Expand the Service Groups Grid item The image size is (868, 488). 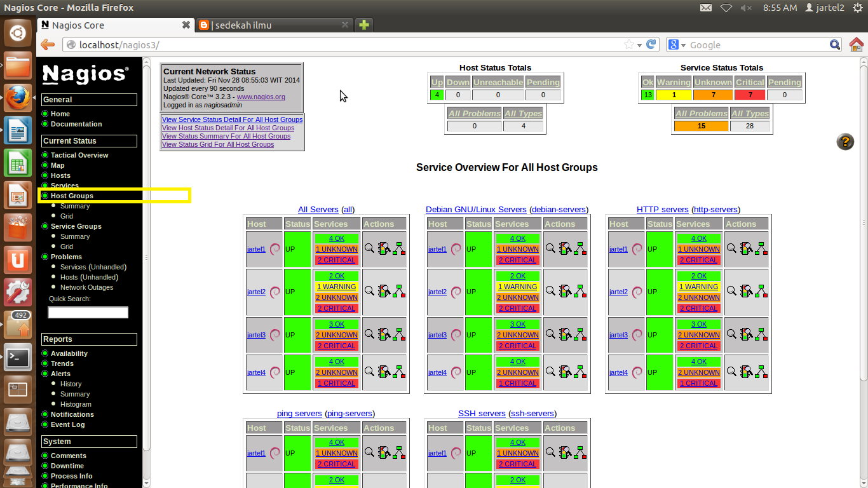[x=65, y=246]
